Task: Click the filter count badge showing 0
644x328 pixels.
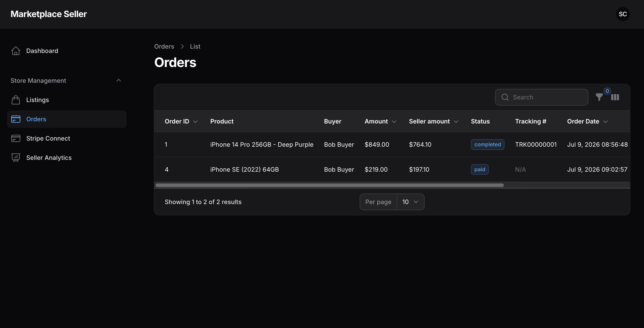Action: (x=607, y=91)
